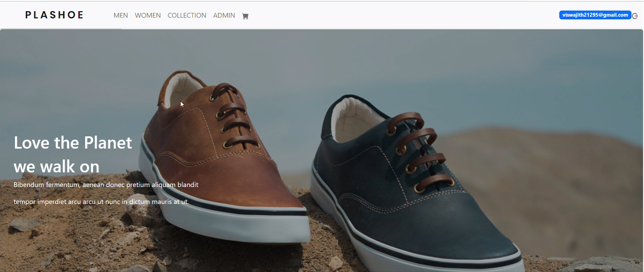Go to the WOMEN section
Image resolution: width=644 pixels, height=272 pixels.
point(148,15)
